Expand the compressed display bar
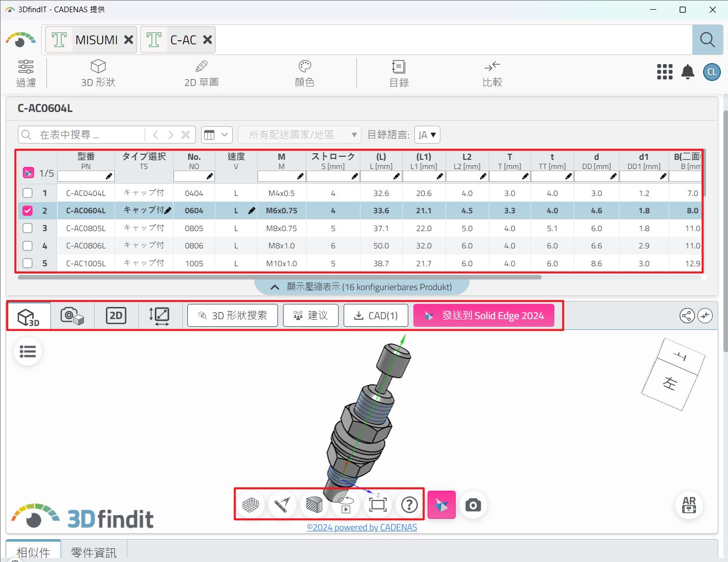The width and height of the screenshot is (728, 562). coord(361,287)
